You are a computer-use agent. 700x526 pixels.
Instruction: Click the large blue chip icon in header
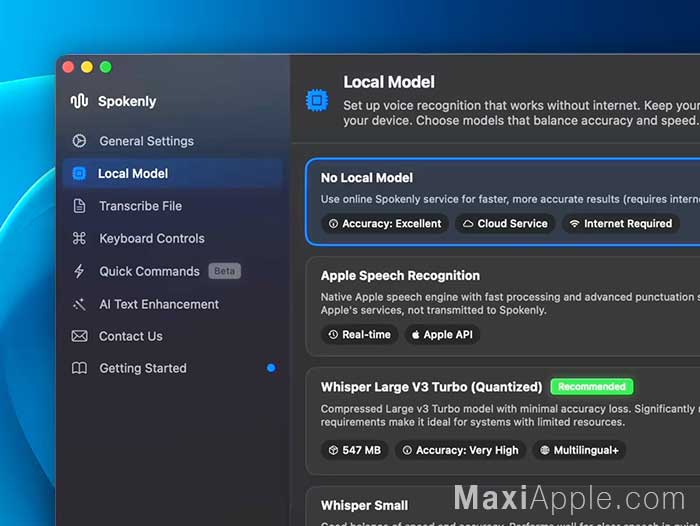317,100
